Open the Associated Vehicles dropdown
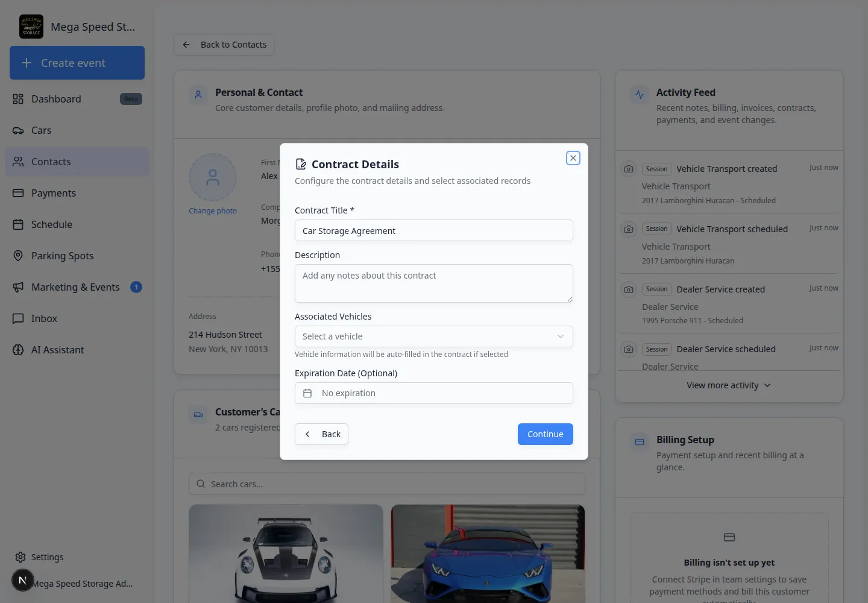 [x=434, y=336]
